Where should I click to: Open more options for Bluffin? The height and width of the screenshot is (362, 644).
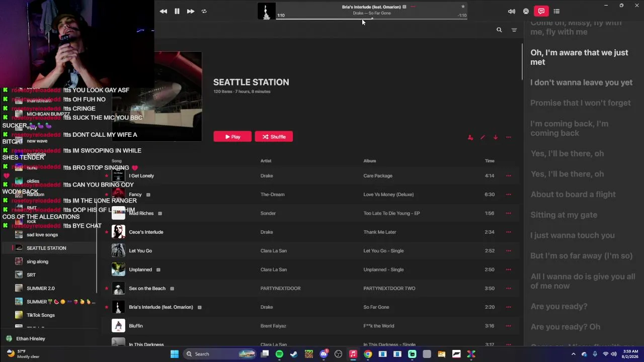point(509,326)
